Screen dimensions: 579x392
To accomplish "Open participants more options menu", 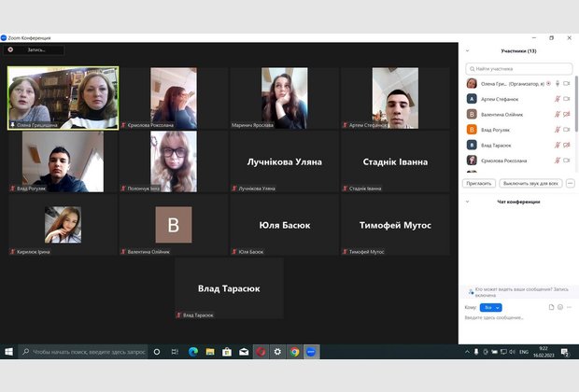I will click(x=570, y=184).
